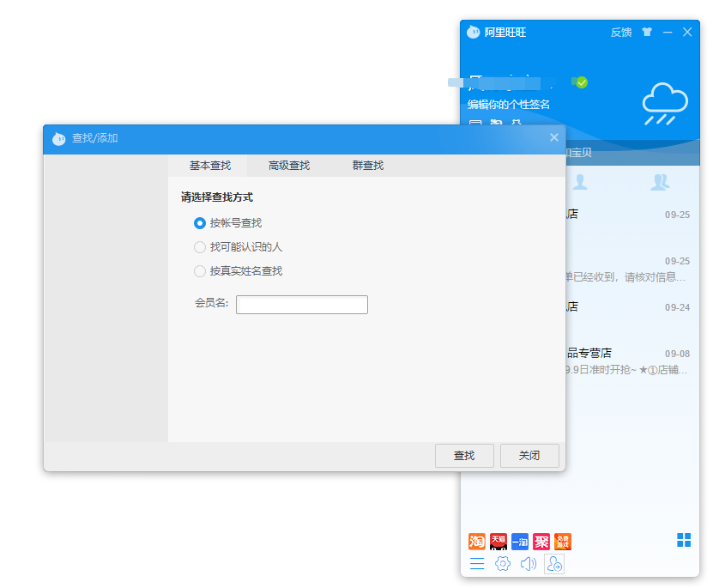Viewport: 713px width, 588px height.
Task: Select the 按真实姓名查找 radio option
Action: pyautogui.click(x=200, y=271)
